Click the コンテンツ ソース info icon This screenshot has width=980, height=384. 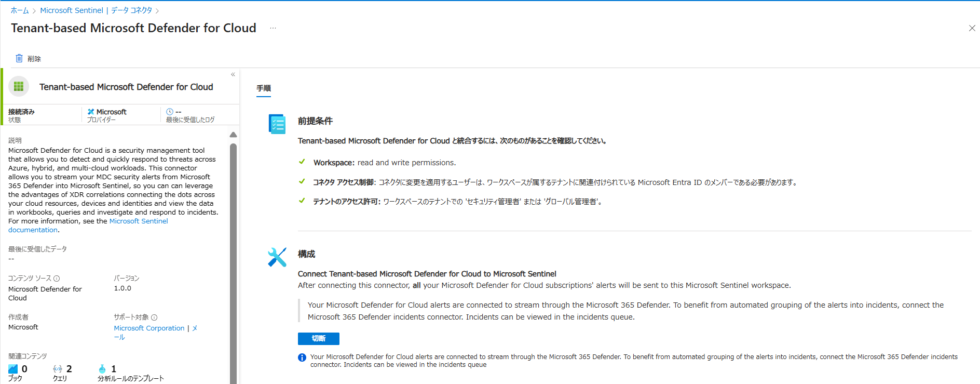point(57,279)
